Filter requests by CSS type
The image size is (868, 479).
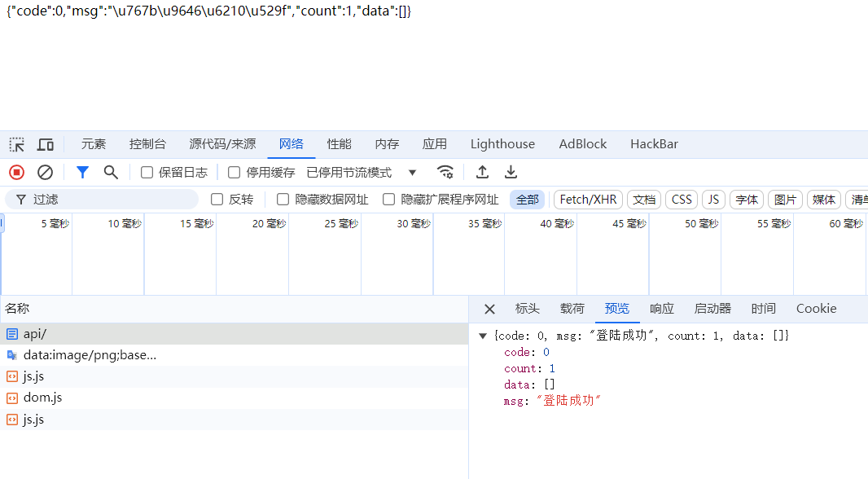tap(682, 200)
